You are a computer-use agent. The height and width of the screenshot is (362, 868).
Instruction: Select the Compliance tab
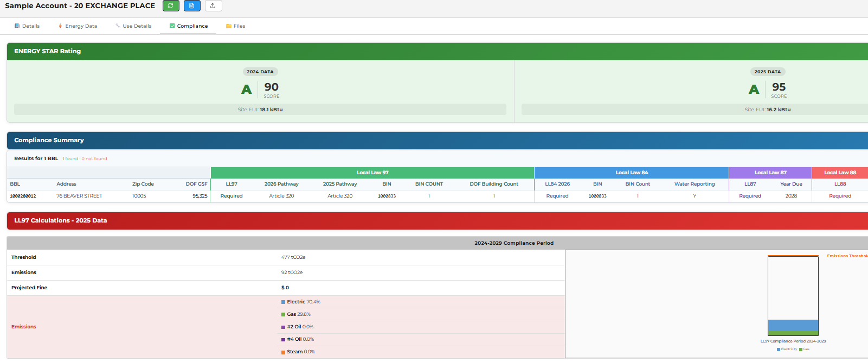tap(188, 26)
